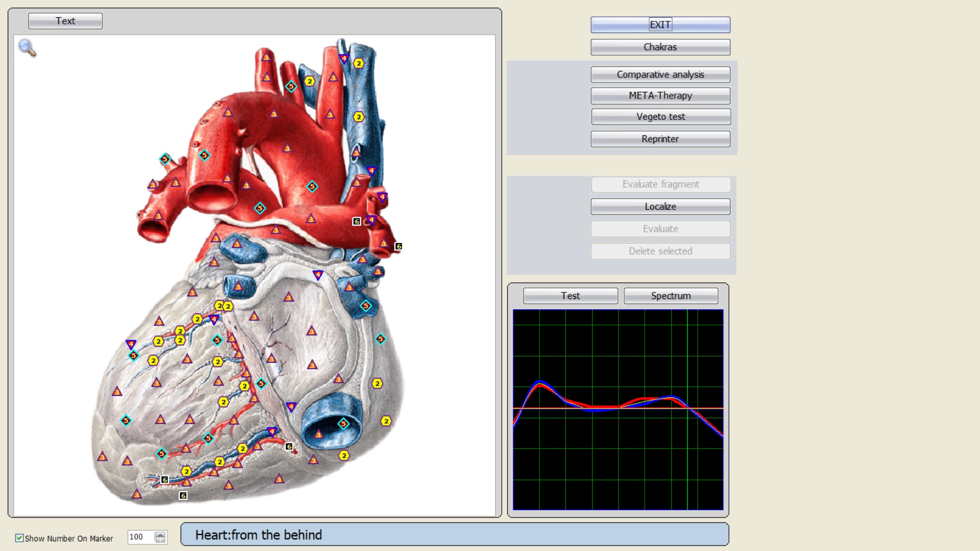This screenshot has height=551, width=980.
Task: Select the leftmost cyan 5 marker on the ventricle
Action: point(126,420)
